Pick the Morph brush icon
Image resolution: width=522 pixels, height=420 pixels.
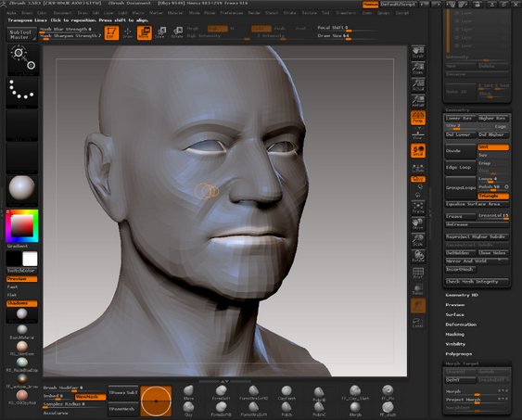[x=355, y=409]
